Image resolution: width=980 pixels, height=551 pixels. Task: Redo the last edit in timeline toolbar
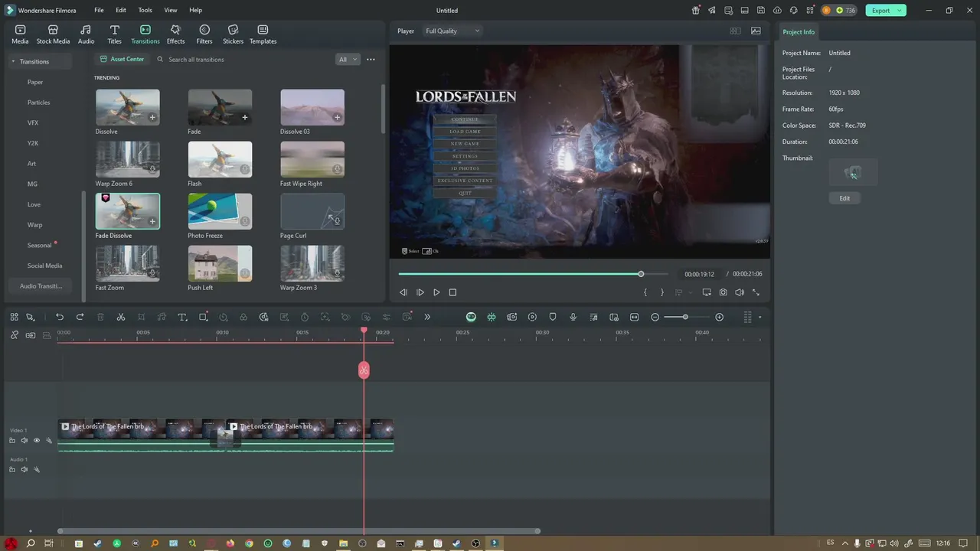pos(80,317)
